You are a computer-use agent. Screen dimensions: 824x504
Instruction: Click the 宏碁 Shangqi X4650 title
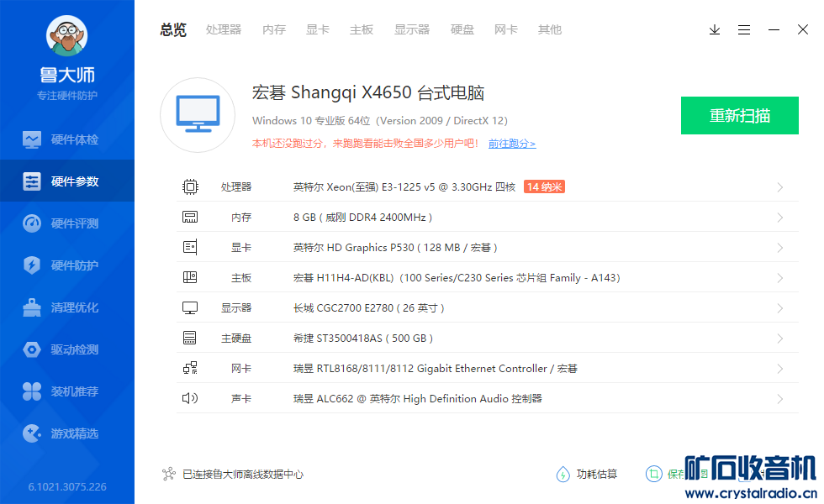(x=368, y=92)
